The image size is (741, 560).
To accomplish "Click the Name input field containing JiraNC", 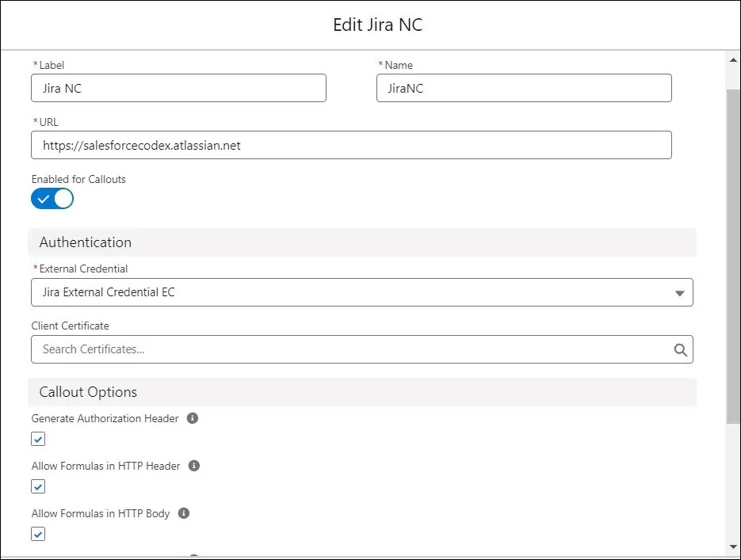I will coord(524,88).
